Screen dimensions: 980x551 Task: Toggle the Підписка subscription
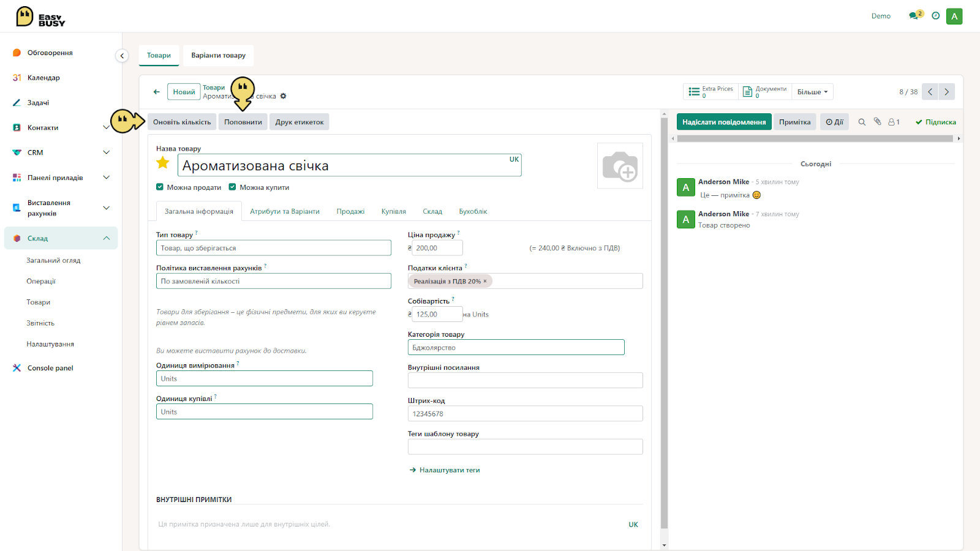(935, 122)
